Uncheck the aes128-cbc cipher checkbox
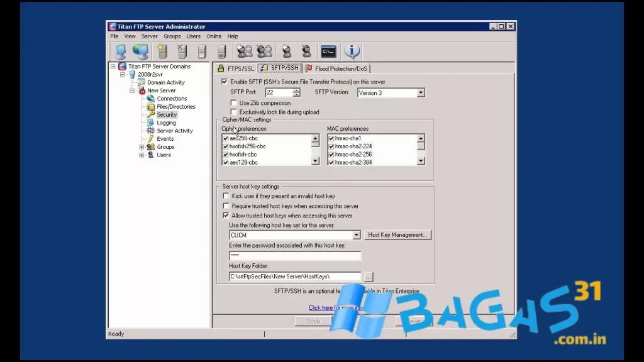The width and height of the screenshot is (644, 362). 226,162
